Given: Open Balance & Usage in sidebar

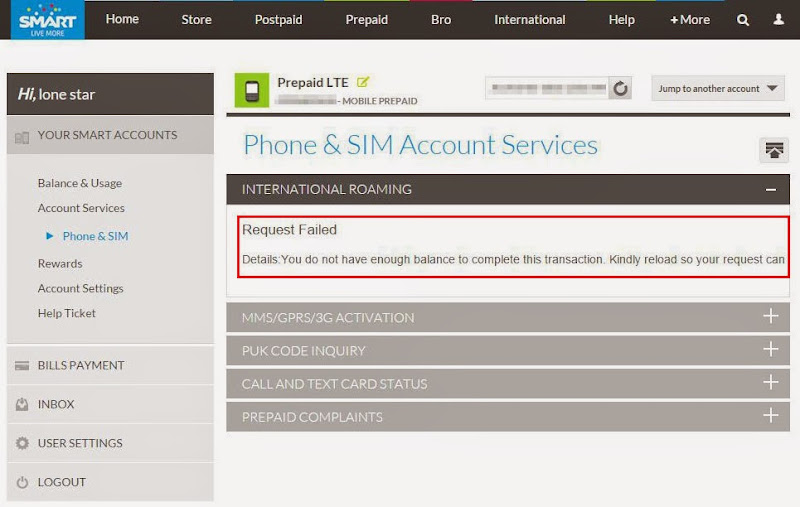Looking at the screenshot, I should pyautogui.click(x=80, y=183).
